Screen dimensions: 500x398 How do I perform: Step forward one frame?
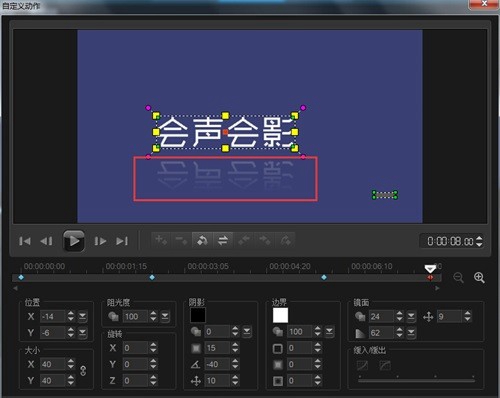[x=100, y=241]
